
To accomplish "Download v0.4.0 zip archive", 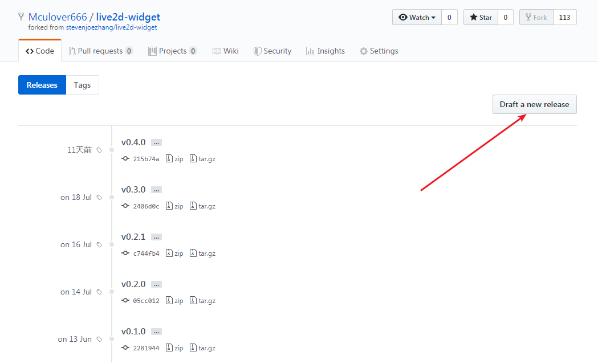I will tap(174, 158).
